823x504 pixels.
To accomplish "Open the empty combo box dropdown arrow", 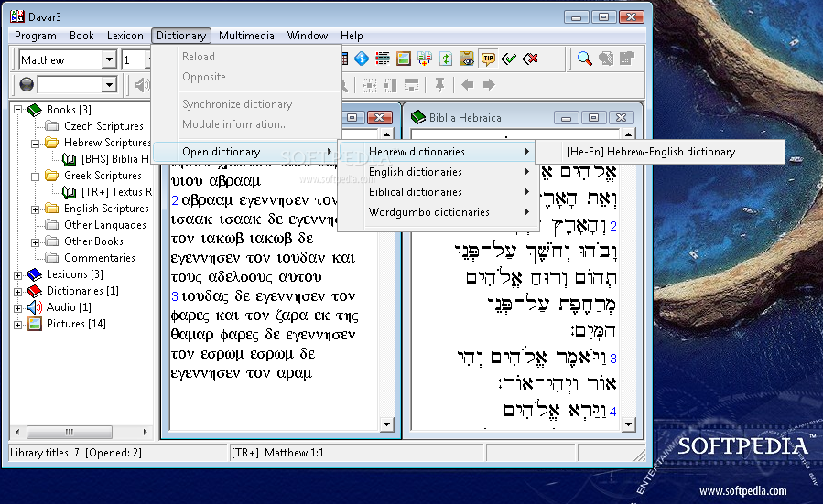I will [x=109, y=84].
